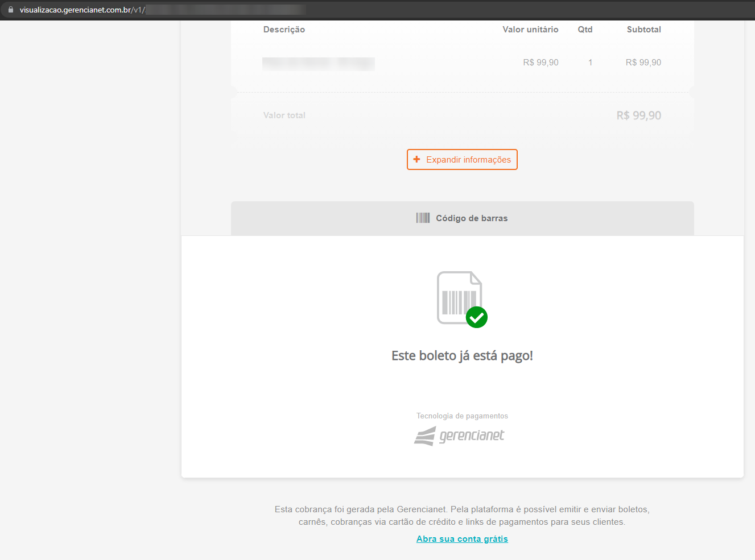Click the total amount R$ 99,90
Viewport: 755px width, 560px height.
point(639,115)
